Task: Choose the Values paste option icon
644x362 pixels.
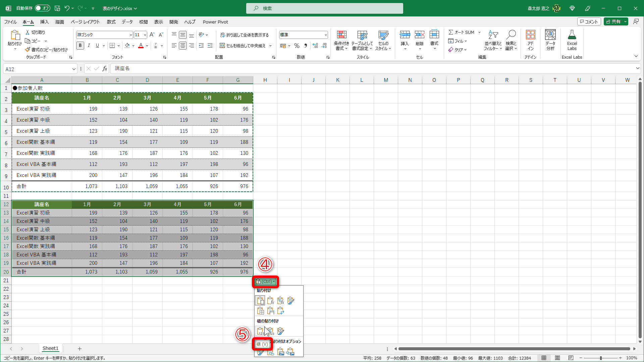Action: [x=260, y=331]
